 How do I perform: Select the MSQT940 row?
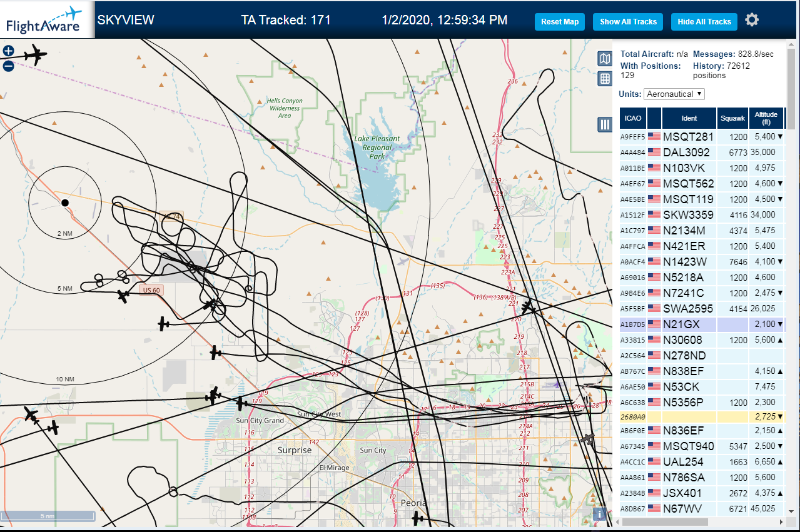[702, 446]
